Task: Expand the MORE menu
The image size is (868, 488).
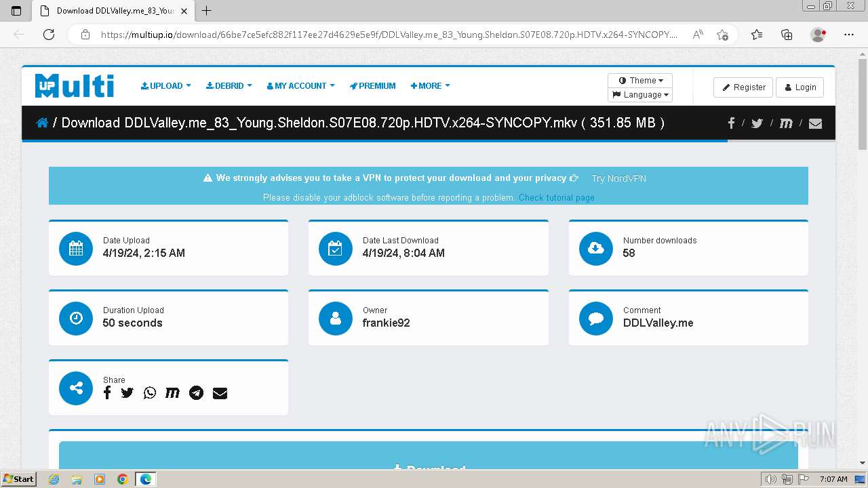Action: (430, 86)
